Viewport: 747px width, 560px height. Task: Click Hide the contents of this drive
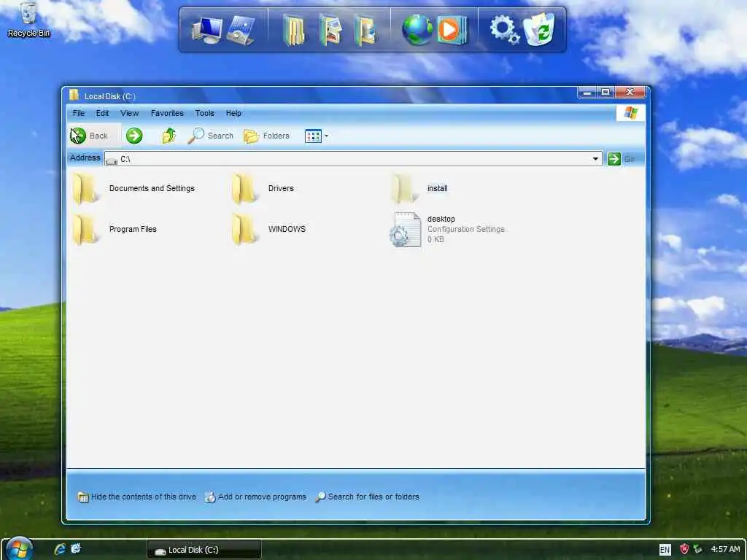click(136, 497)
